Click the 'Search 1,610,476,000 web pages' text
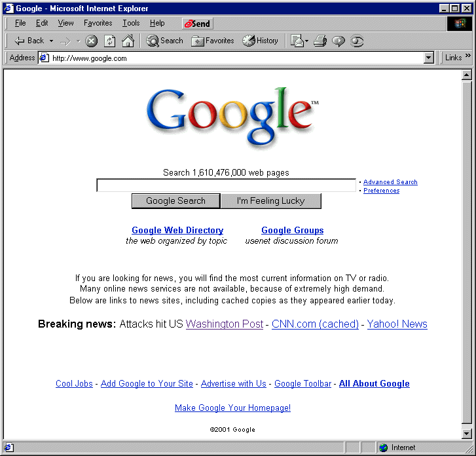476x456 pixels. point(226,172)
